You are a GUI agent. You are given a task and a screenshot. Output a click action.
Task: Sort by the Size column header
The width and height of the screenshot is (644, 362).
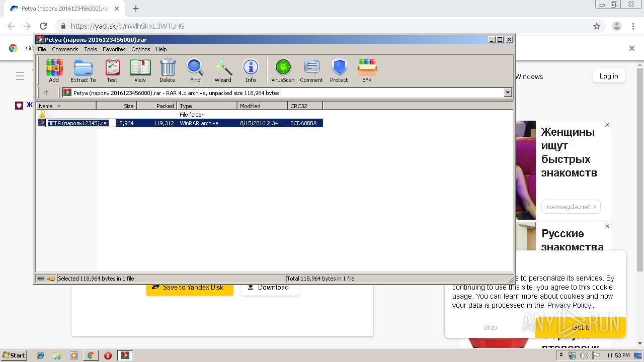(x=116, y=106)
